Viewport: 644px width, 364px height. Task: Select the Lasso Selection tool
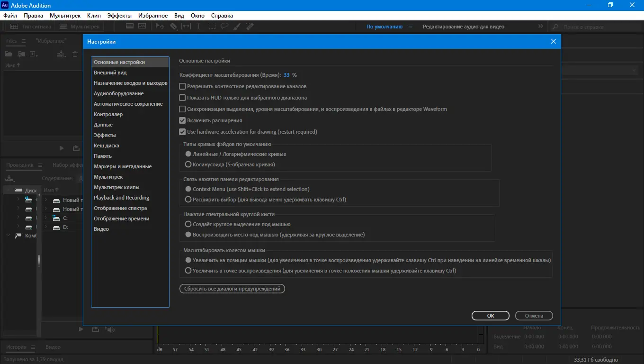pyautogui.click(x=224, y=27)
